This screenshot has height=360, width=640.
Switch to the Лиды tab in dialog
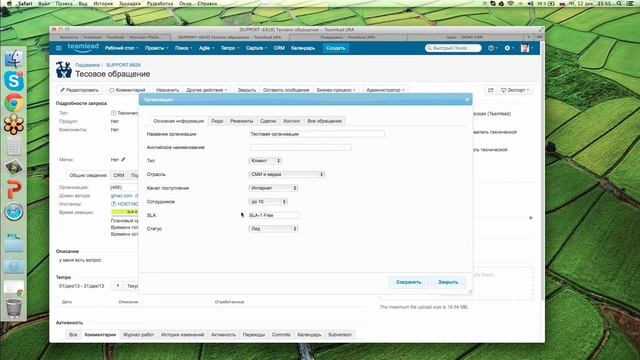tap(217, 121)
